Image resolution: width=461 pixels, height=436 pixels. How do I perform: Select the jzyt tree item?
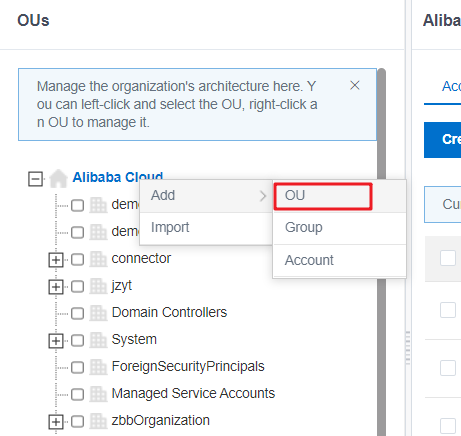[122, 286]
